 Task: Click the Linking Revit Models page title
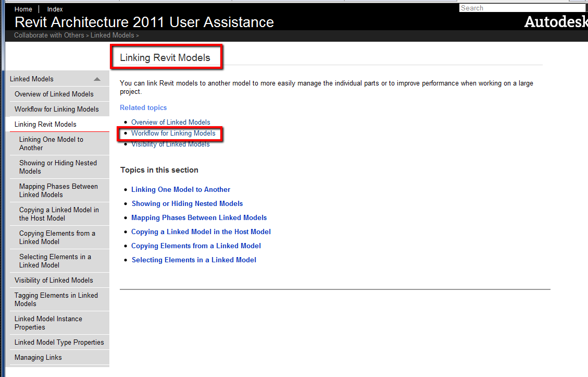[x=165, y=57]
